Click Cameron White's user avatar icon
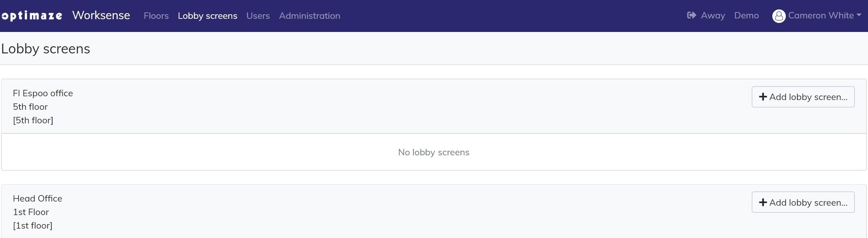This screenshot has width=868, height=238. pos(779,16)
